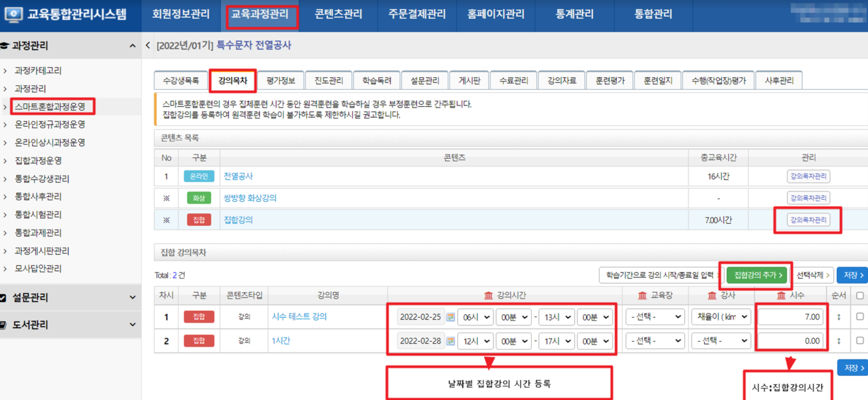
Task: Select 온라인정규과정운영 in the sidebar
Action: point(50,125)
